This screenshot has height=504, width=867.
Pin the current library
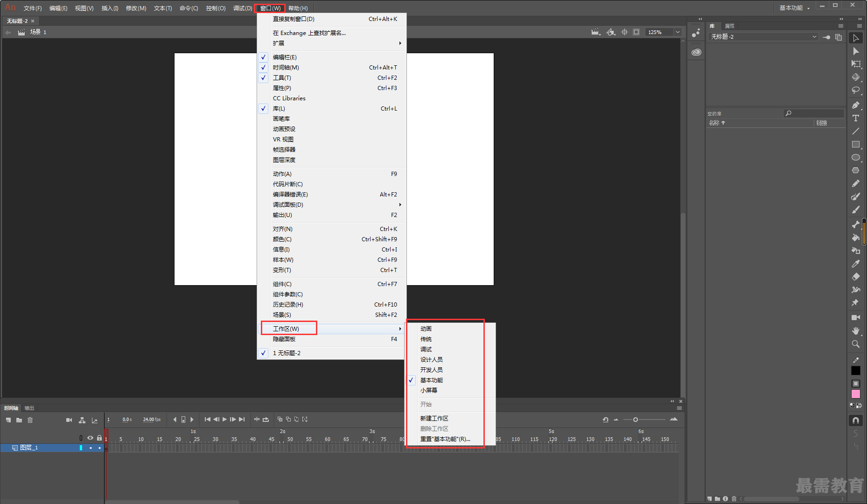click(x=826, y=37)
